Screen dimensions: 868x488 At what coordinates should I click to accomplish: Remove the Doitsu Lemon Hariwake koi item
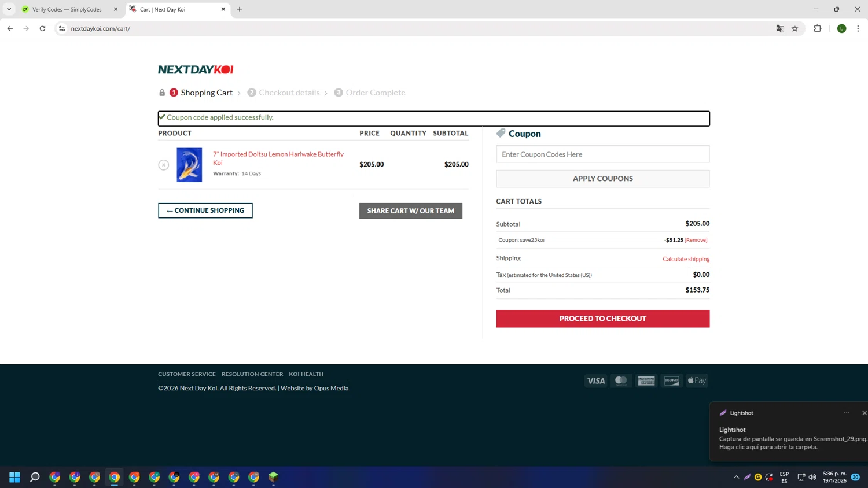point(164,165)
